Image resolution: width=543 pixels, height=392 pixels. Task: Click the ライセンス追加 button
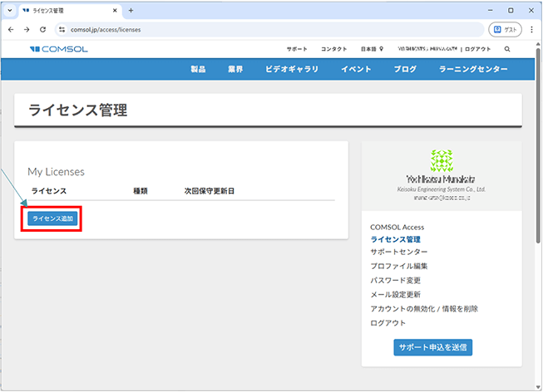point(53,218)
